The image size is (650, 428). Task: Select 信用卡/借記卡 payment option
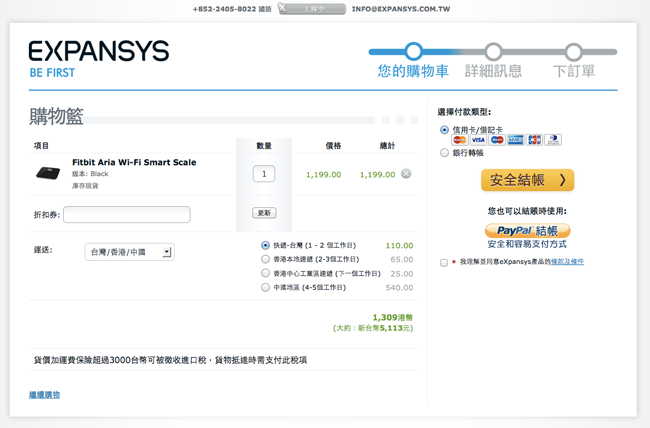445,130
